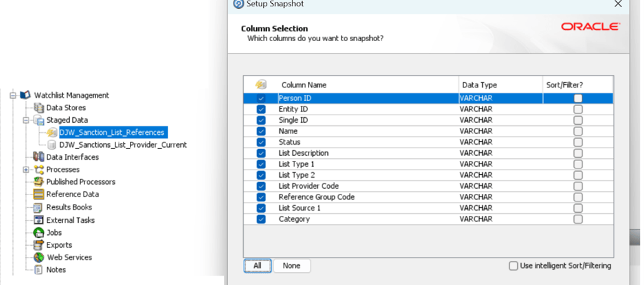Select the List Provider Code row
Image resolution: width=644 pixels, height=285 pixels.
[309, 186]
